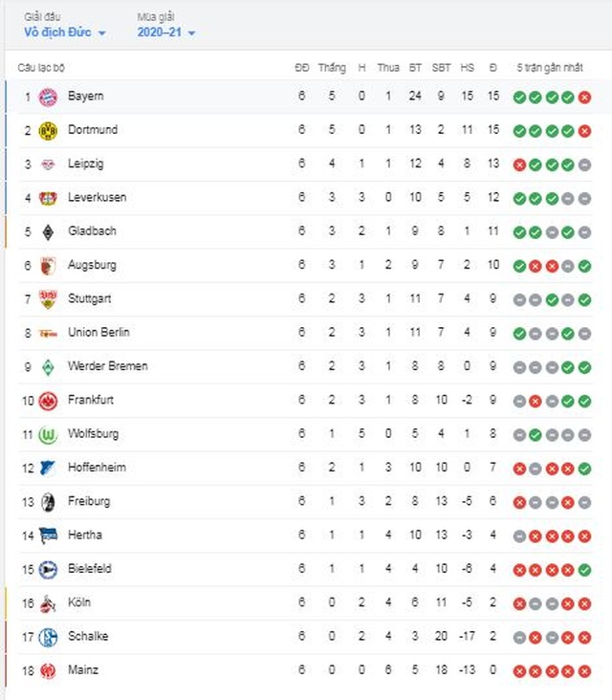Click the Leverkusen club badge
This screenshot has width=612, height=700.
tap(48, 198)
